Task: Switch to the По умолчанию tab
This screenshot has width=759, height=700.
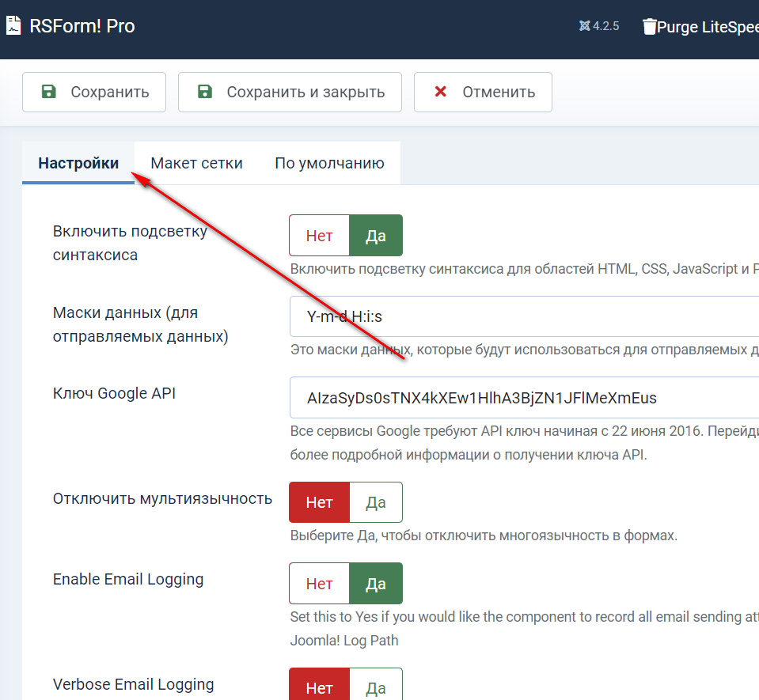Action: (x=329, y=163)
